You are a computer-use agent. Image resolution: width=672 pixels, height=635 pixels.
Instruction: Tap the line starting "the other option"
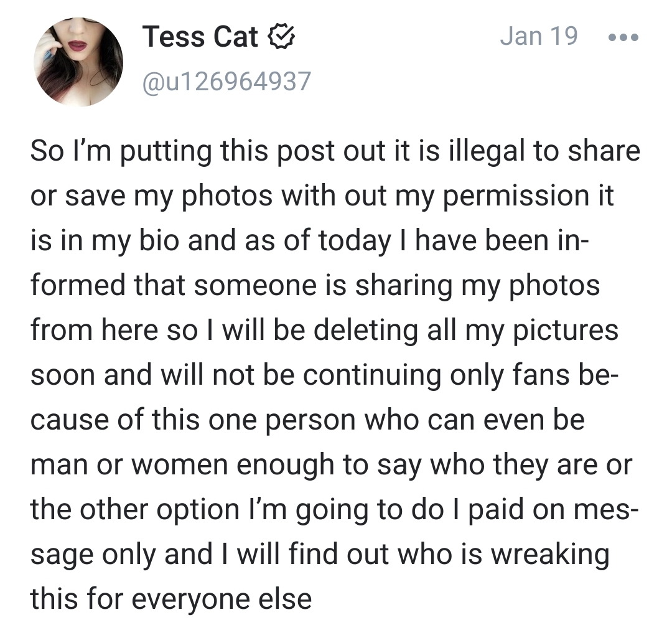pyautogui.click(x=331, y=509)
